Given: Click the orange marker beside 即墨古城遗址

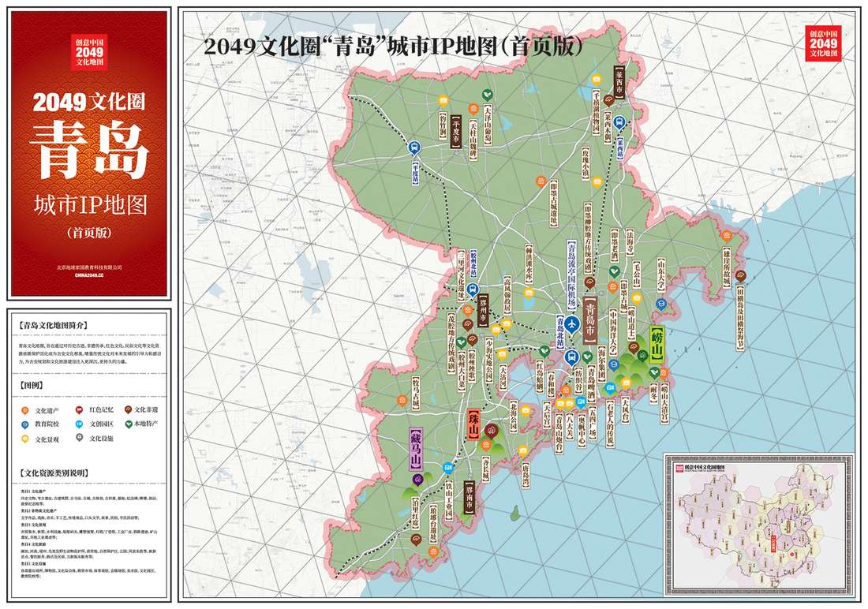Looking at the screenshot, I should [x=541, y=181].
